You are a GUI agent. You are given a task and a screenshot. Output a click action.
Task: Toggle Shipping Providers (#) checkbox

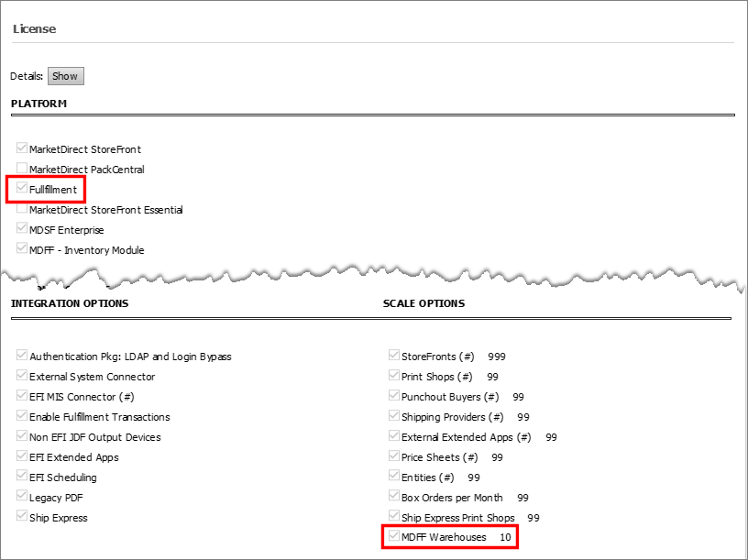pos(393,415)
